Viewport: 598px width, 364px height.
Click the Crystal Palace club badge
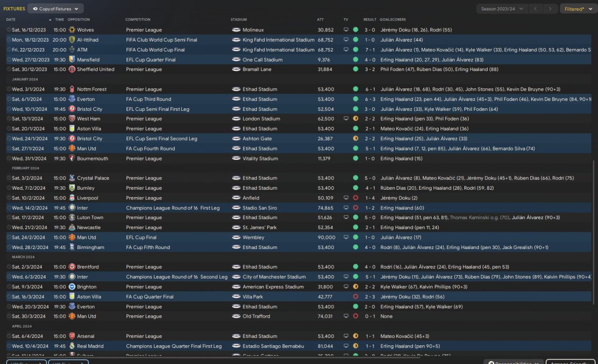pos(72,178)
